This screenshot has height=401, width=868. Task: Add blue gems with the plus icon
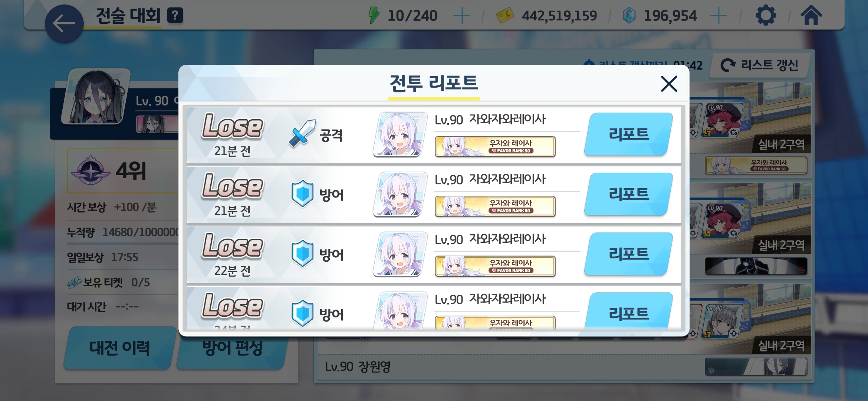tap(719, 16)
